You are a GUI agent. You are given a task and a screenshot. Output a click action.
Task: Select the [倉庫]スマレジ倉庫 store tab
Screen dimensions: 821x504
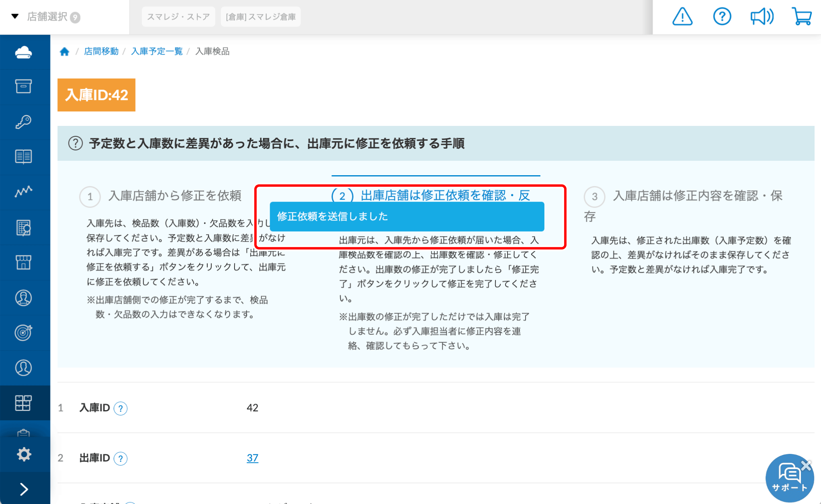tap(261, 17)
